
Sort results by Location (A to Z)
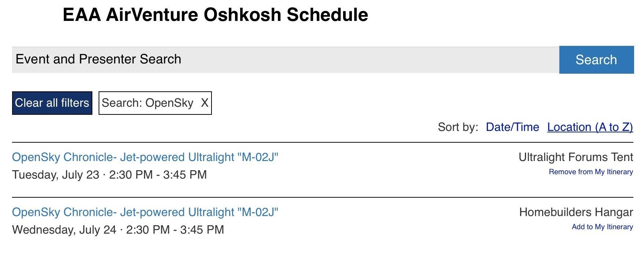click(x=590, y=127)
